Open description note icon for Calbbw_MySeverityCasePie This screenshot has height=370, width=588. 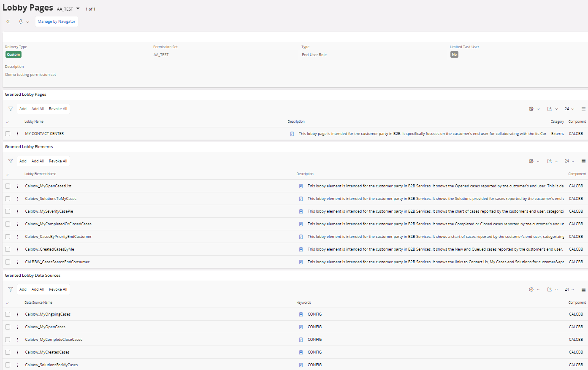301,211
